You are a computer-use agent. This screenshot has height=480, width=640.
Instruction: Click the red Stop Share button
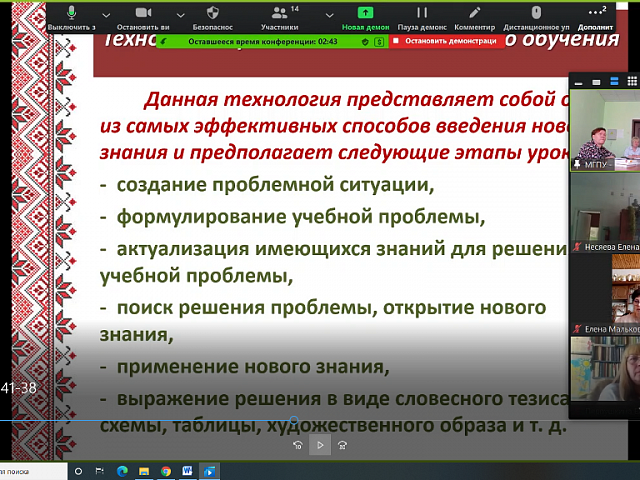point(444,41)
